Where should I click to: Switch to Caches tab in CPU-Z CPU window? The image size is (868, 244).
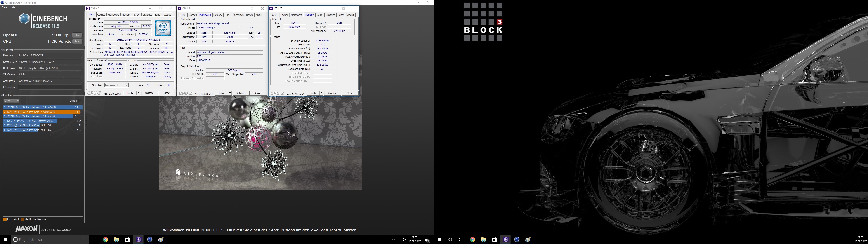point(101,15)
